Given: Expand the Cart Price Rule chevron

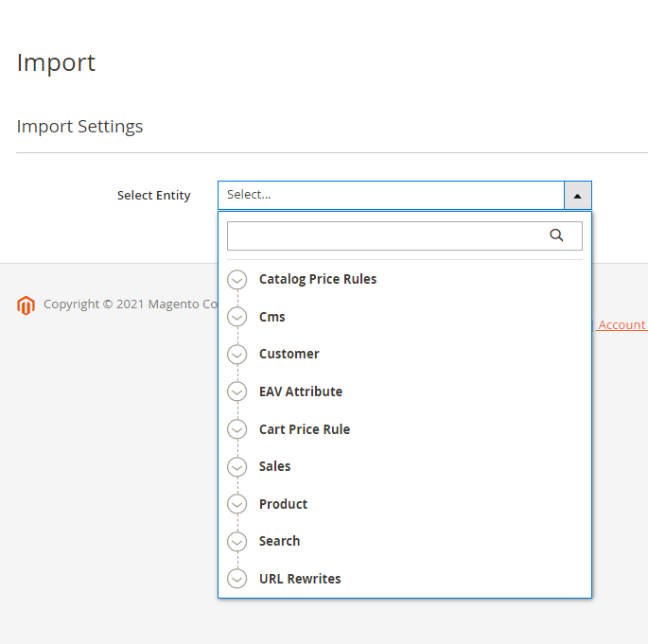Looking at the screenshot, I should [x=236, y=429].
